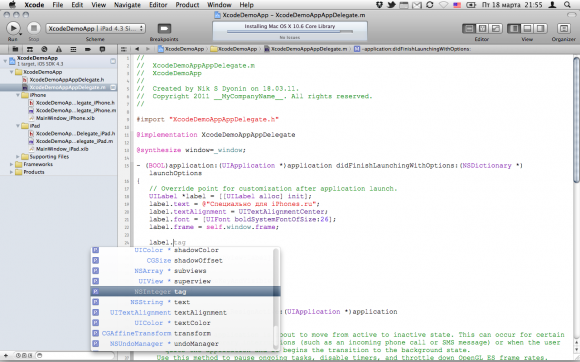Toggle Breakpoints in the toolbar
The height and width of the screenshot is (362, 580).
164,28
